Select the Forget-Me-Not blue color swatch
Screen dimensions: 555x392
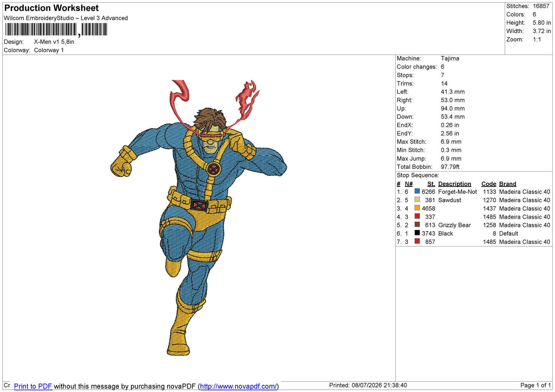[417, 191]
